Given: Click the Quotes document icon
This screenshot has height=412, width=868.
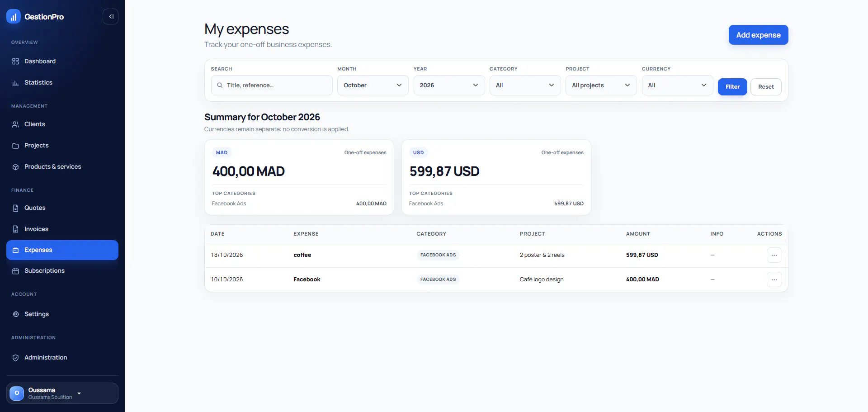Looking at the screenshot, I should [x=15, y=208].
